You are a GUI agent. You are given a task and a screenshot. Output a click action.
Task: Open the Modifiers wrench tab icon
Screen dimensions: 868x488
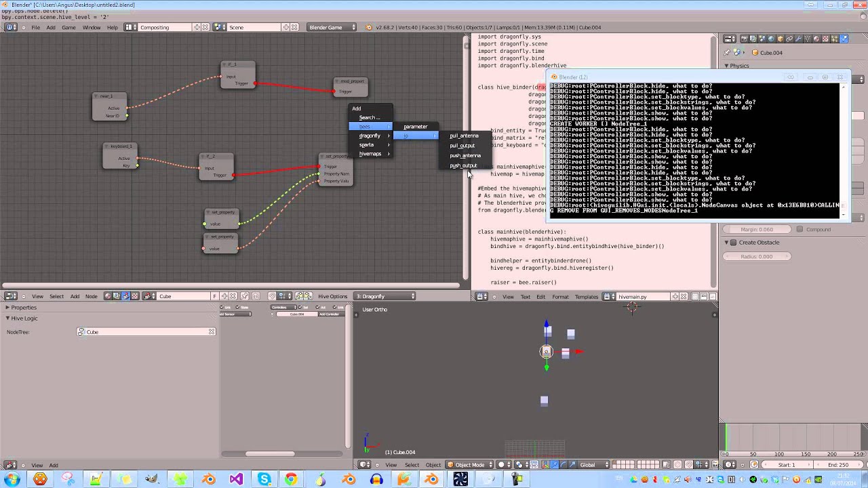click(x=798, y=39)
